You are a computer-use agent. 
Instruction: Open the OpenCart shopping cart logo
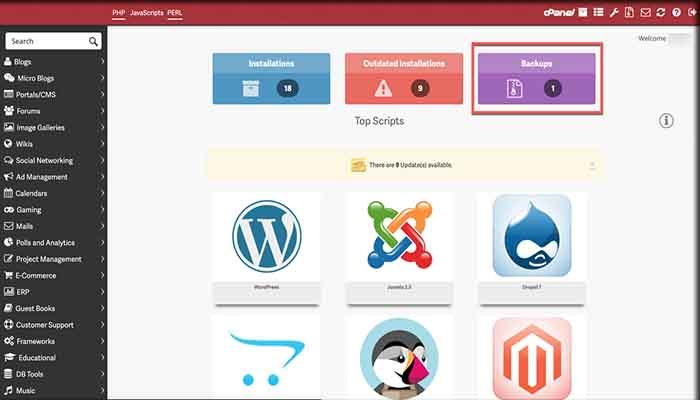point(267,358)
